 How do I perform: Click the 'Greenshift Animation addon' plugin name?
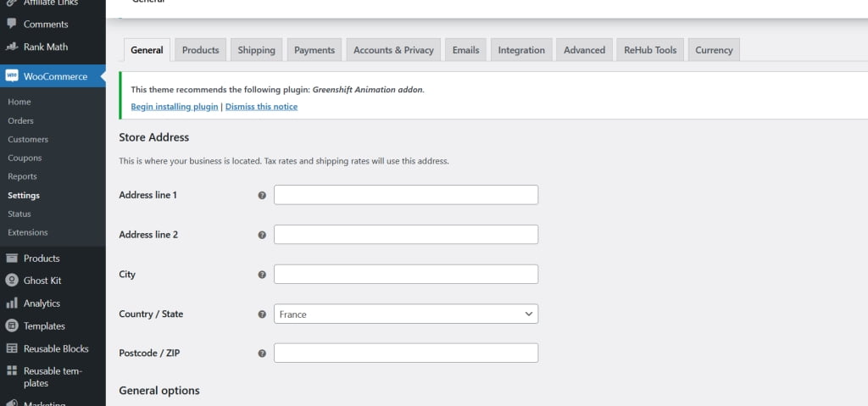[x=368, y=89]
